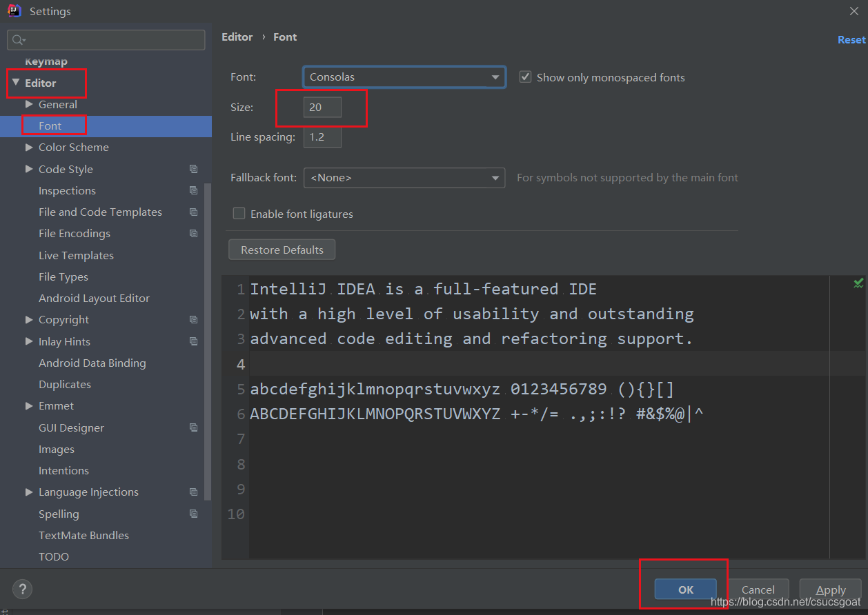Open Duplicates settings page
The height and width of the screenshot is (615, 868).
(x=65, y=384)
